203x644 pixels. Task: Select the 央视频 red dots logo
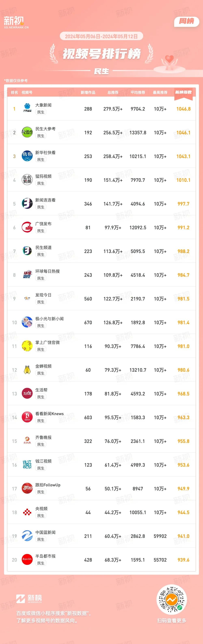click(27, 512)
